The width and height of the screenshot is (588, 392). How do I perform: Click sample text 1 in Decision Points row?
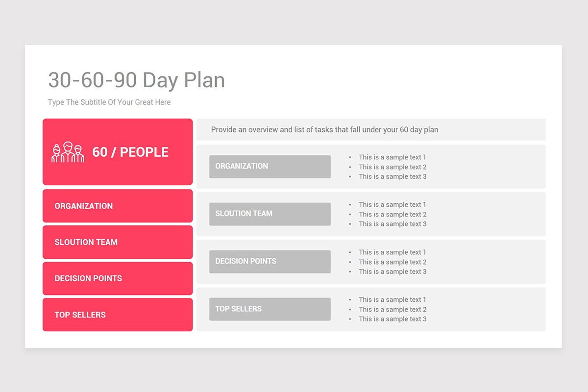pos(392,252)
